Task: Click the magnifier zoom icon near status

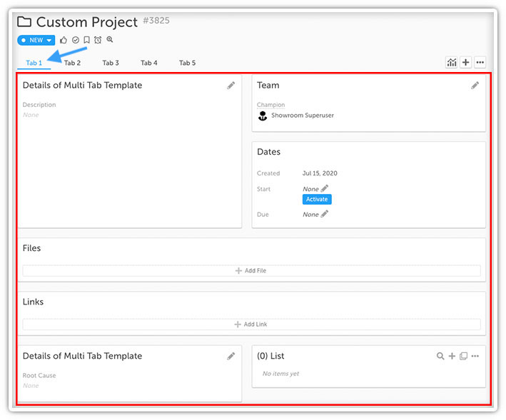Action: [109, 41]
